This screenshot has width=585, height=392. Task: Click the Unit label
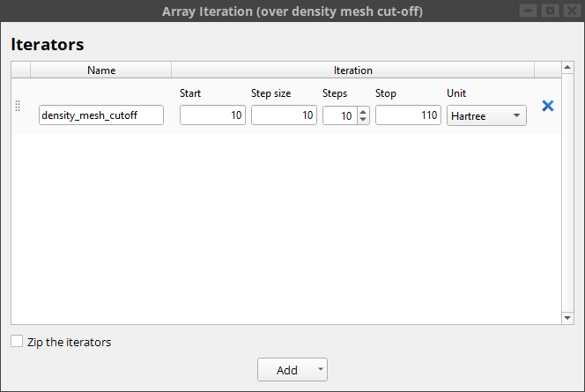point(456,93)
